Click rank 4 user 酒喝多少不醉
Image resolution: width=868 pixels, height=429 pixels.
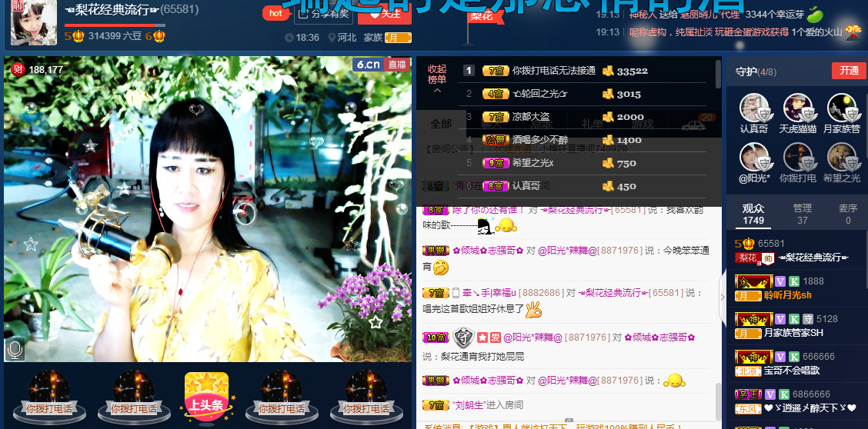[x=539, y=140]
